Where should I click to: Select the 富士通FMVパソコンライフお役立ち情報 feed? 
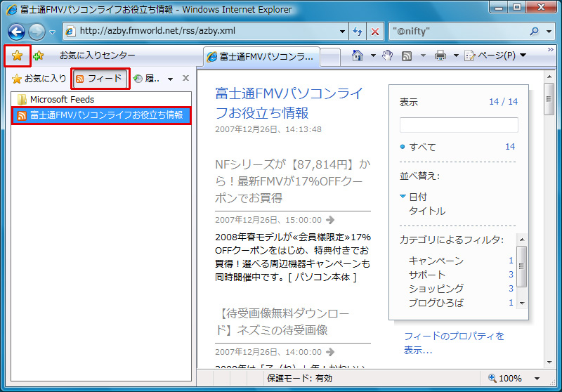tap(101, 115)
